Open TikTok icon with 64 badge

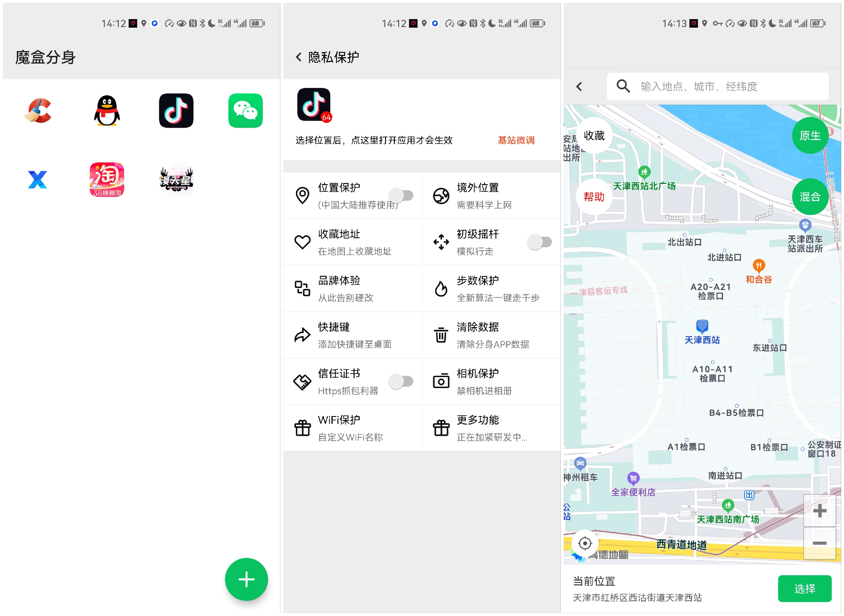tap(314, 105)
